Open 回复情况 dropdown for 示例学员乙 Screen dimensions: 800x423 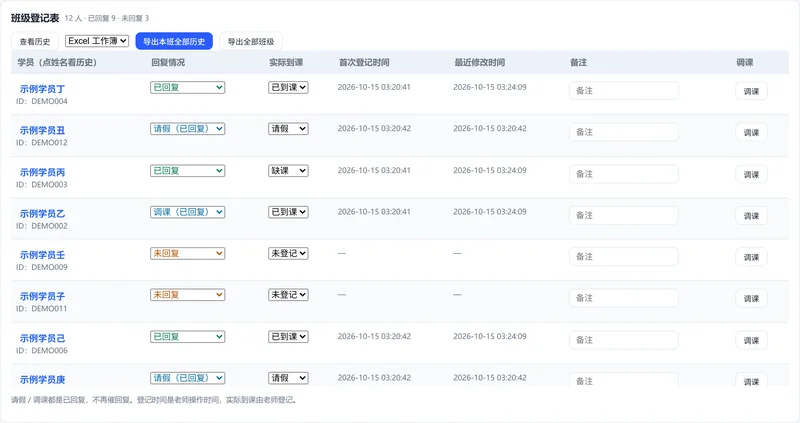point(188,212)
